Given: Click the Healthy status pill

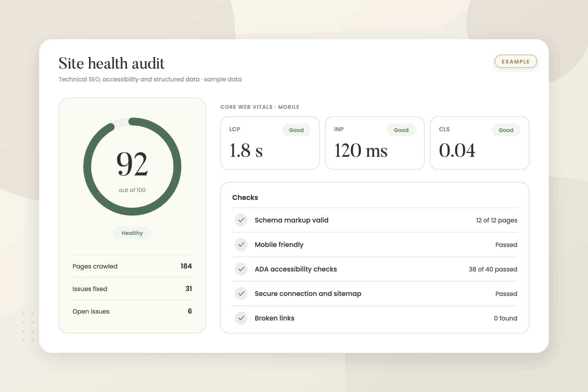Looking at the screenshot, I should click(132, 233).
